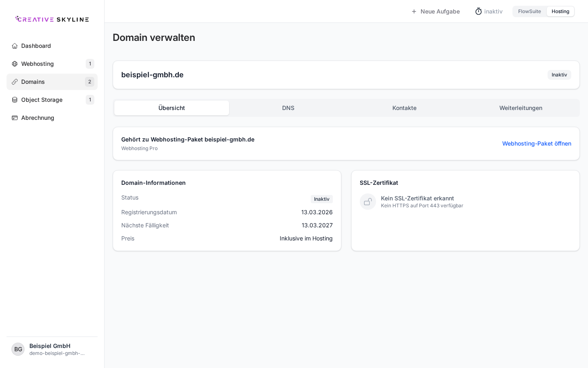Open Webhosting in the sidebar

coord(52,64)
